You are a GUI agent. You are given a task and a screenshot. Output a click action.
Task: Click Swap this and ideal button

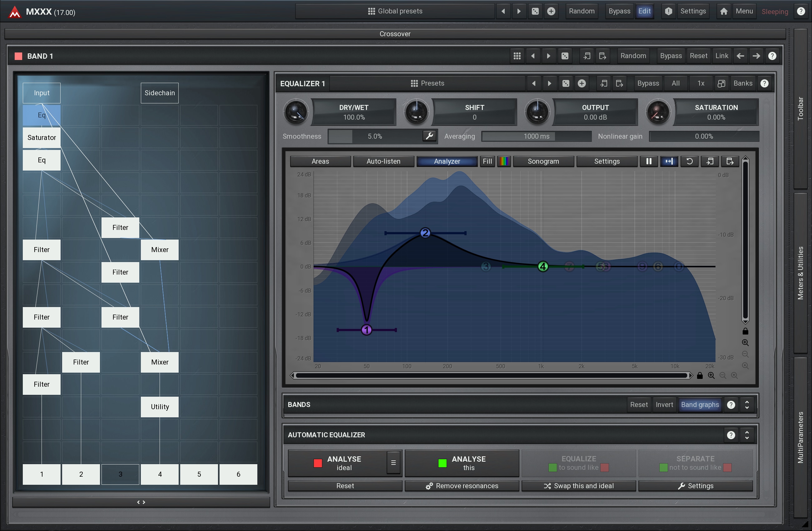point(578,486)
